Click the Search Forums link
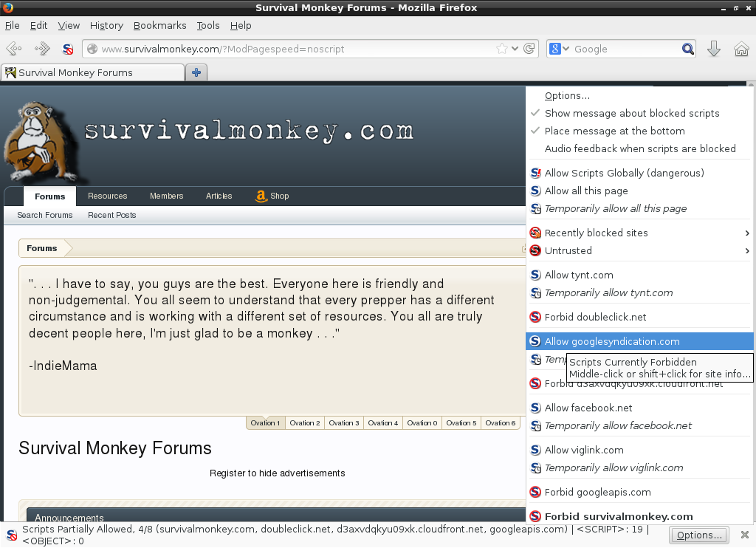Viewport: 756px width, 548px height. coord(45,215)
